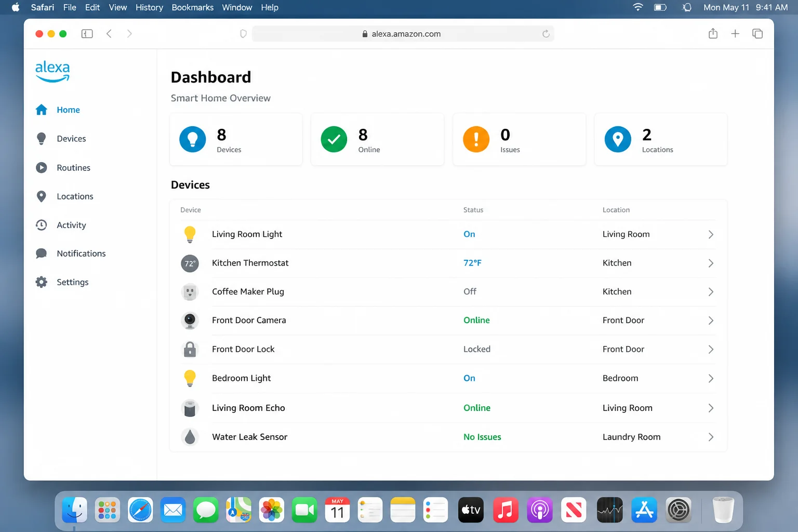Click the Location column header

pos(616,210)
